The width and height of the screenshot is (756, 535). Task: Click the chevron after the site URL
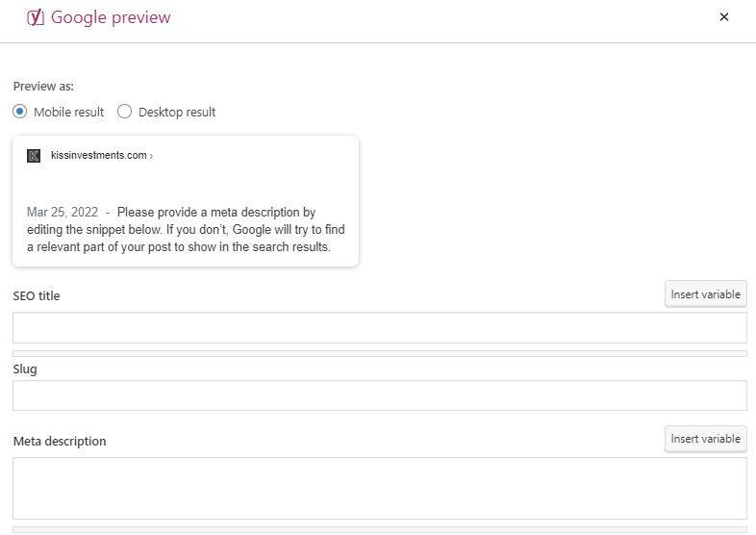(x=151, y=156)
